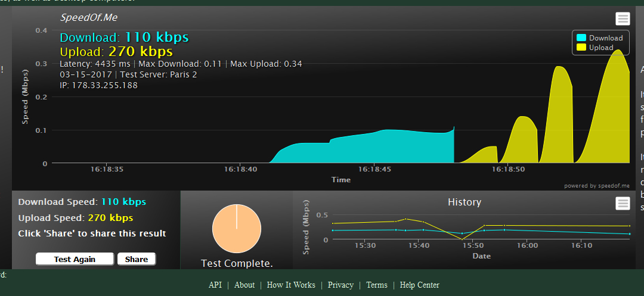Click the 'Max Download: 0.11' text
The image size is (644, 296).
coord(180,64)
